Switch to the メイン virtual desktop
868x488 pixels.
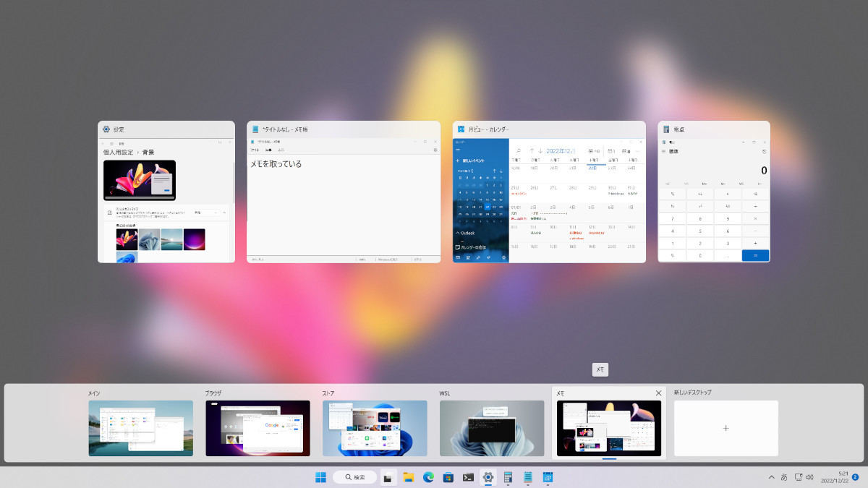(141, 428)
